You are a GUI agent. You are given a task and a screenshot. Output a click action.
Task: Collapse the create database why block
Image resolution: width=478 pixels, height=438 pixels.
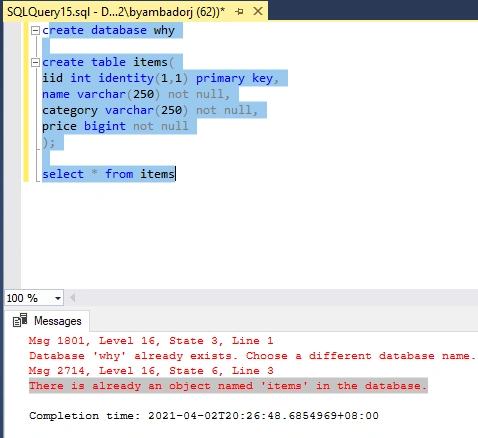[x=35, y=31]
